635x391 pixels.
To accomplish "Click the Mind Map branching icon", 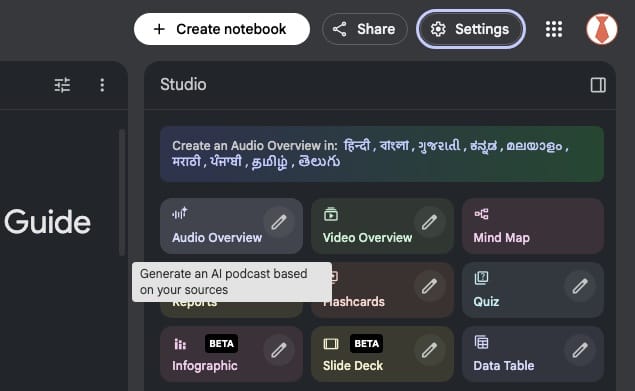I will click(x=481, y=214).
